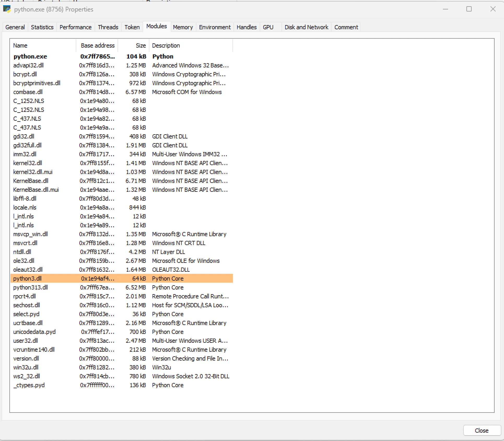Select the version.dll row

pyautogui.click(x=122, y=358)
